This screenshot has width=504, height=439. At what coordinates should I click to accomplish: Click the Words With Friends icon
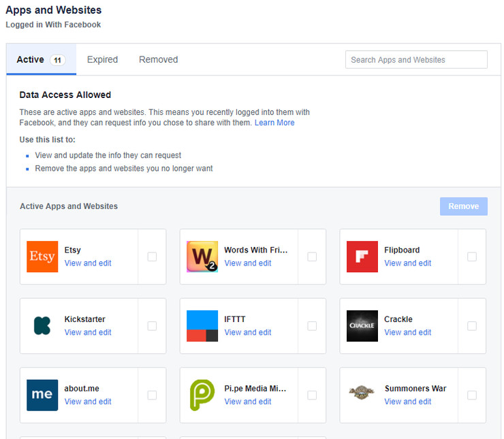[202, 257]
